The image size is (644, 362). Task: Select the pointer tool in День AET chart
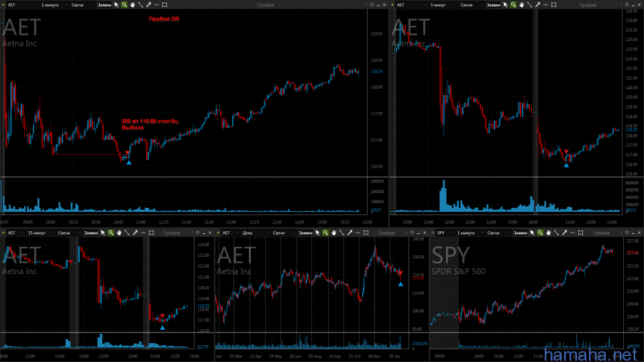pos(317,233)
